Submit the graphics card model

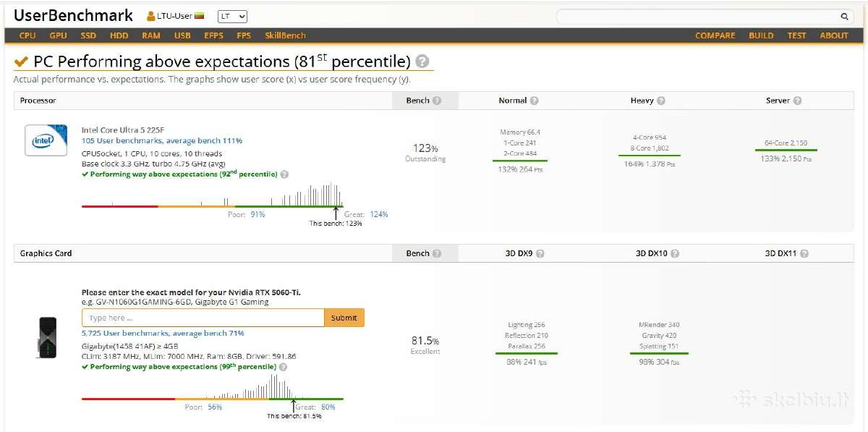[344, 318]
